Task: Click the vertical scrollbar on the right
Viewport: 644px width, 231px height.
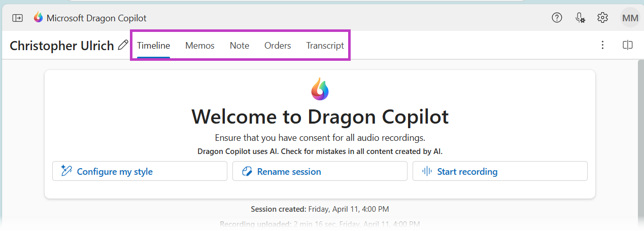Action: coord(640,142)
